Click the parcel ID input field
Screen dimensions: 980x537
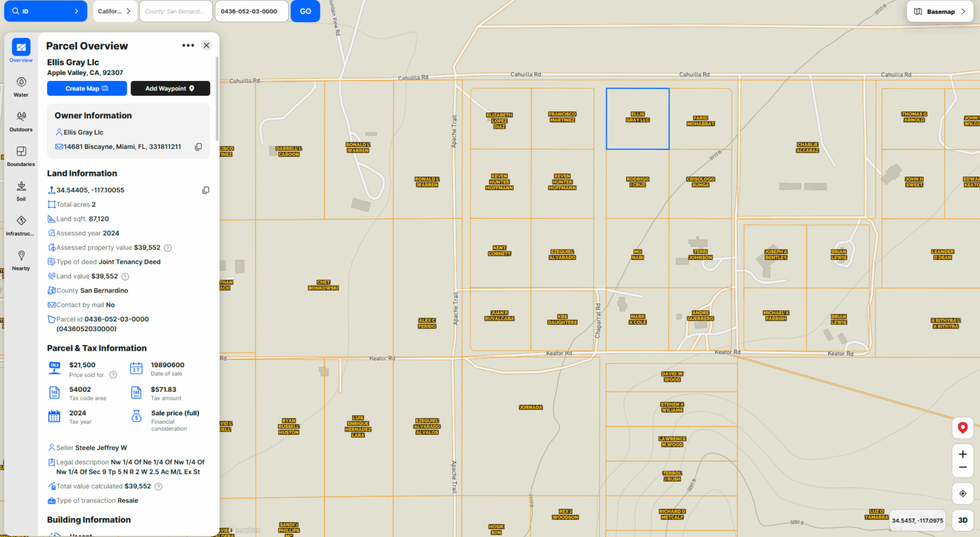(252, 11)
